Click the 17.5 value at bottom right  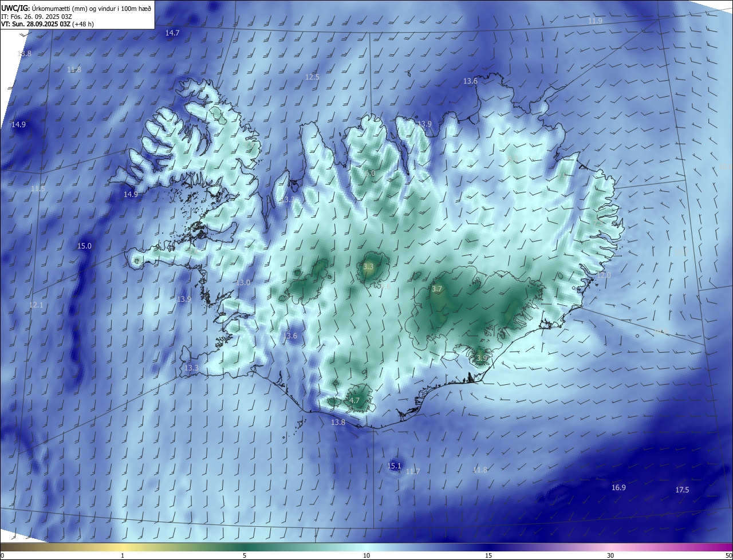682,490
